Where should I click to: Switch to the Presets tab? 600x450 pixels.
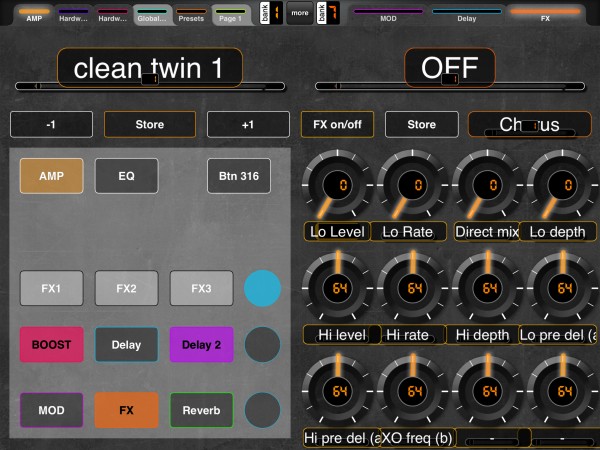pos(191,15)
